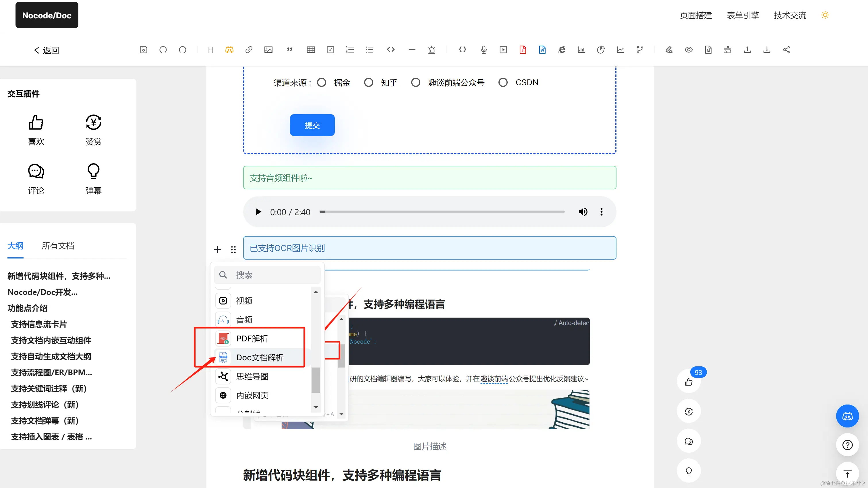Open the audio player three-dot menu

pyautogui.click(x=601, y=212)
